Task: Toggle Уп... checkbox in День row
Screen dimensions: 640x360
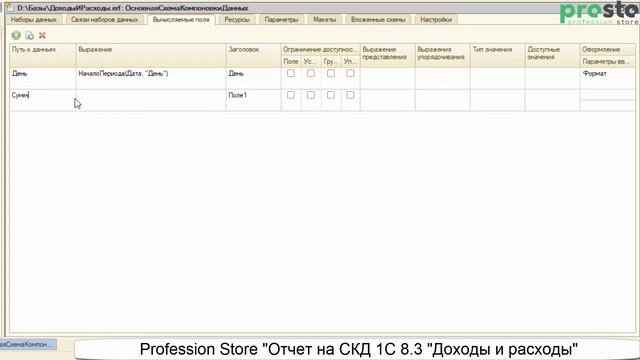Action: coord(350,73)
